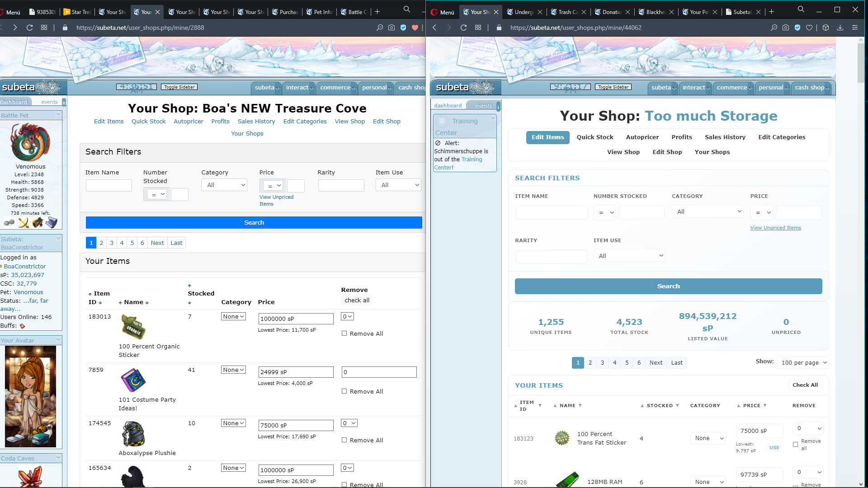Click the blue Search button in left shop

click(x=254, y=222)
